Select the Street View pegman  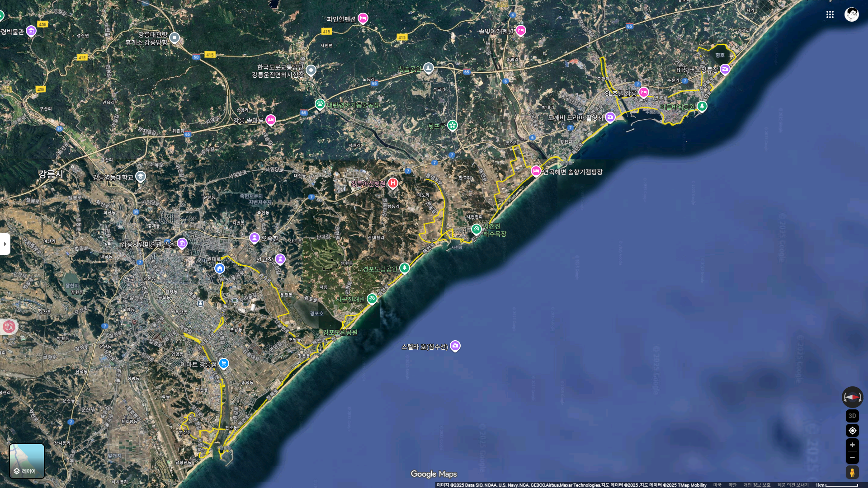point(852,473)
